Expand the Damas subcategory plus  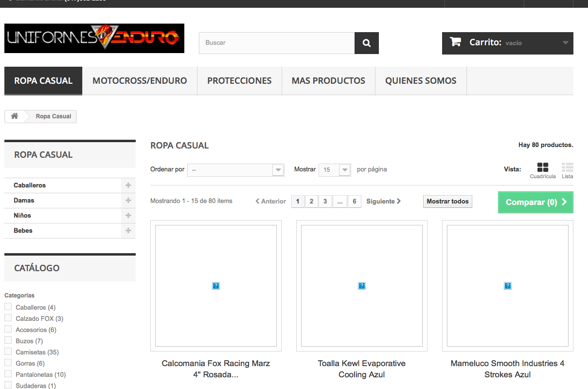(x=128, y=201)
